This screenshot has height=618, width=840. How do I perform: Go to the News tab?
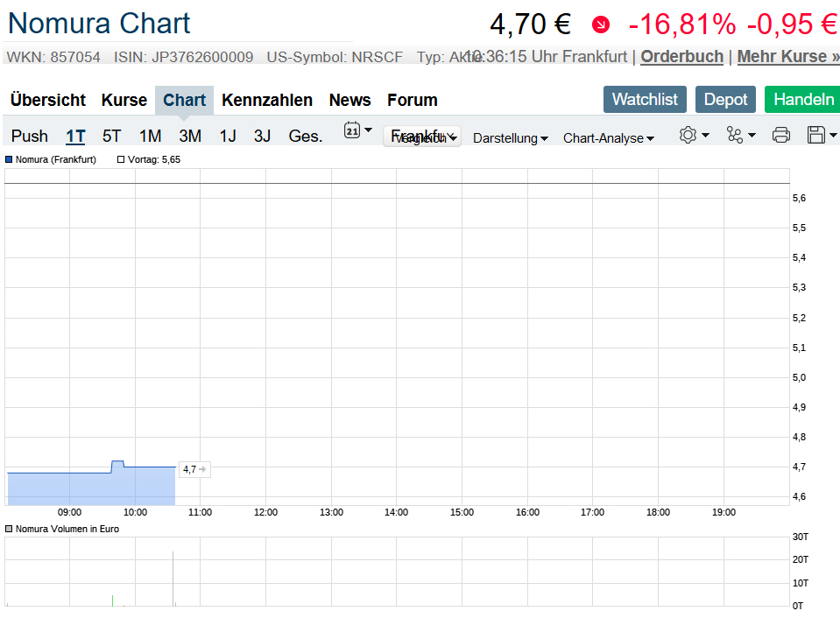coord(349,100)
